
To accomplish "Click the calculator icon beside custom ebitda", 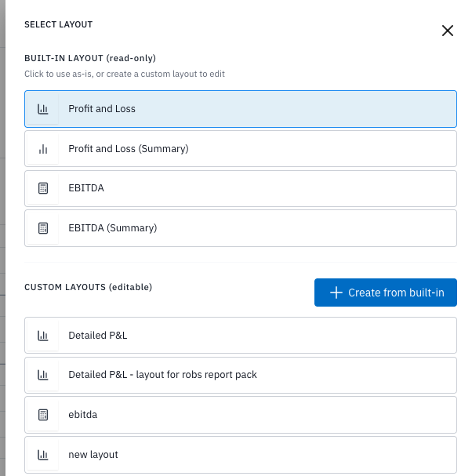I will pos(43,415).
